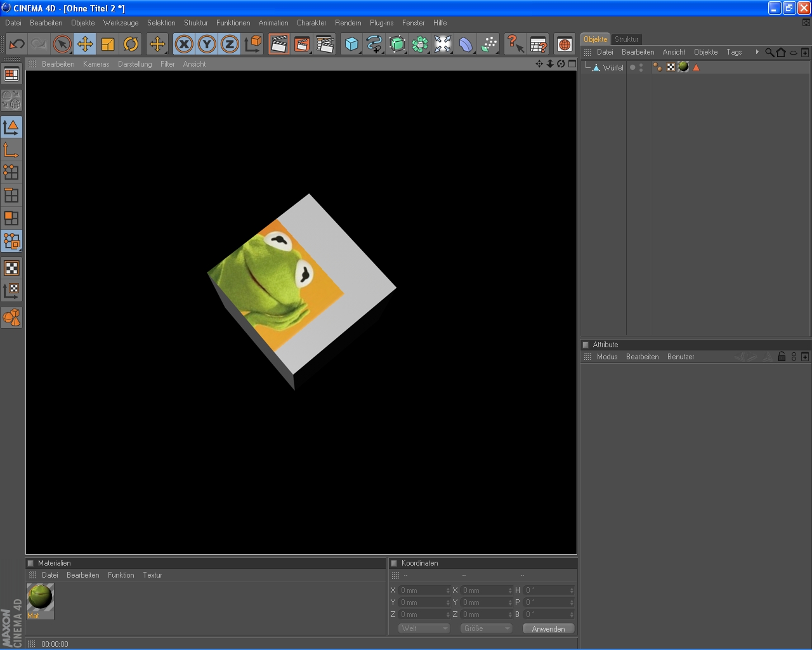Open the Welt coordinate dropdown
Screen dimensions: 812x650
(x=424, y=628)
